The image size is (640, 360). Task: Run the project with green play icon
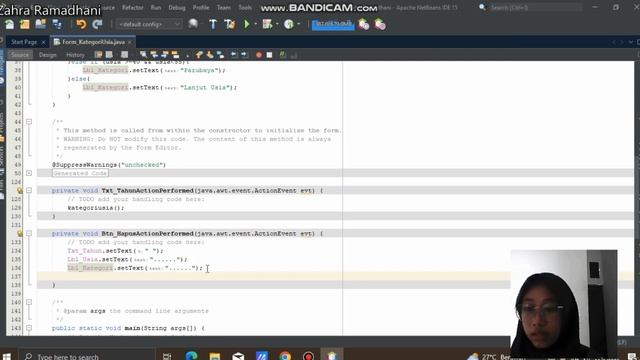[247, 24]
